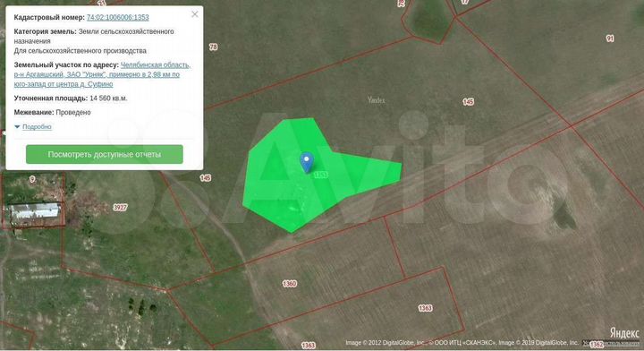Open cadastral number 74:02:1006006:1353 link

(117, 17)
